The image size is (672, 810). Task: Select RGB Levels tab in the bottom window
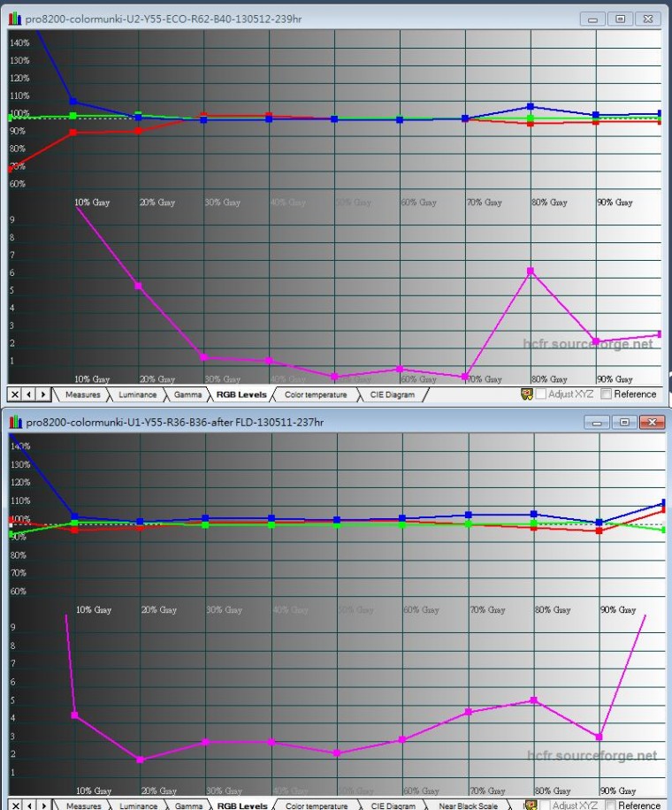tap(242, 806)
